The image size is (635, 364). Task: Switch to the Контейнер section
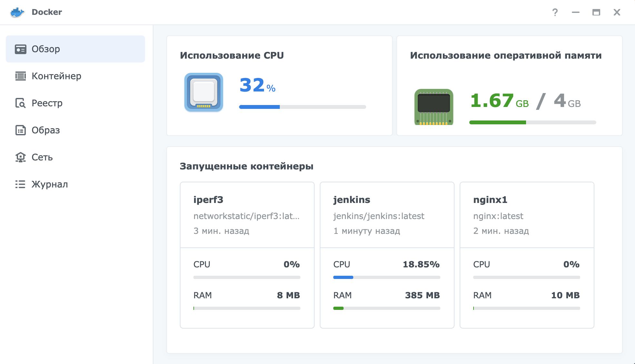(x=56, y=76)
